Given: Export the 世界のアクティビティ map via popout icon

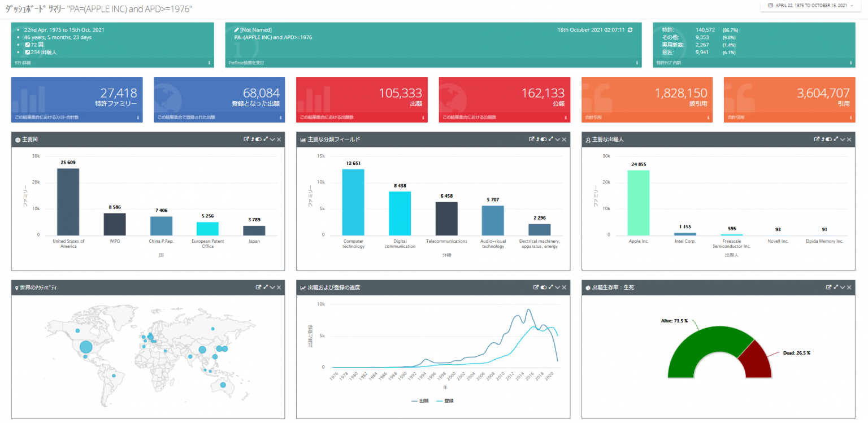Looking at the screenshot, I should point(258,287).
